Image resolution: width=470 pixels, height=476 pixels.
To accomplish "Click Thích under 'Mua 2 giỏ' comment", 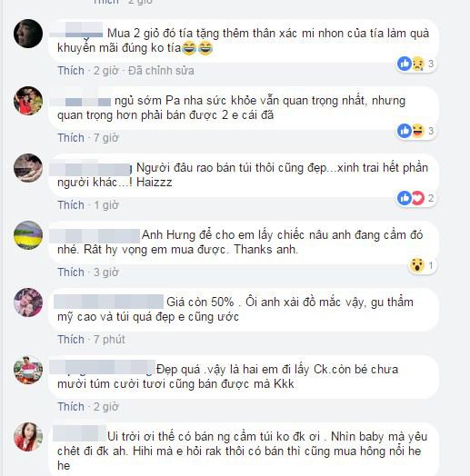I will coord(71,71).
